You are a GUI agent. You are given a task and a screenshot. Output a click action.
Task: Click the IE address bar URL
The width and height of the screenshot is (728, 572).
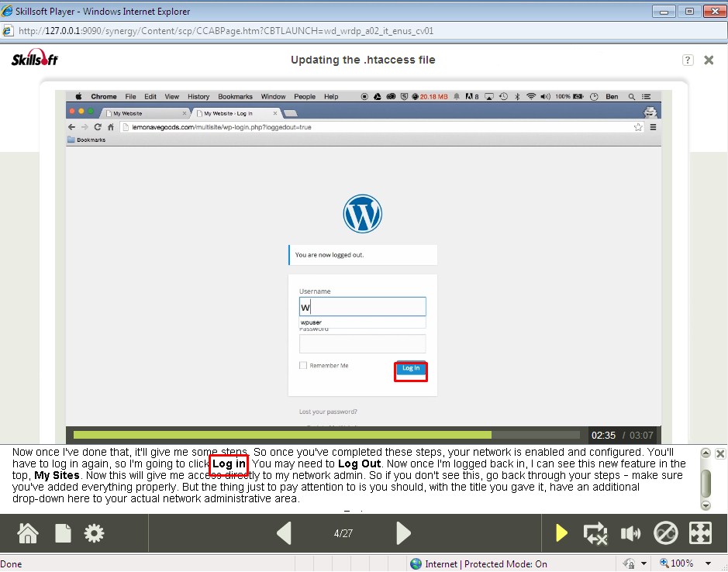[226, 31]
